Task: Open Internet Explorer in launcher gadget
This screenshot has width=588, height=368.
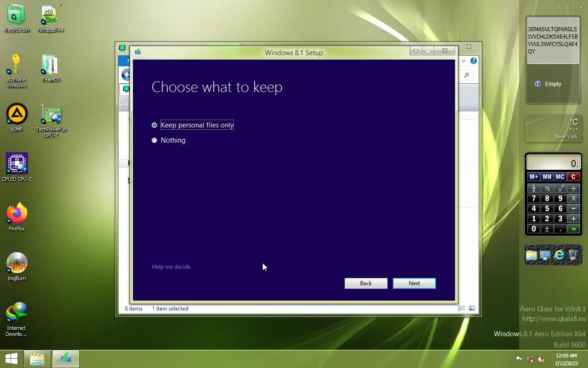Action: click(x=560, y=255)
